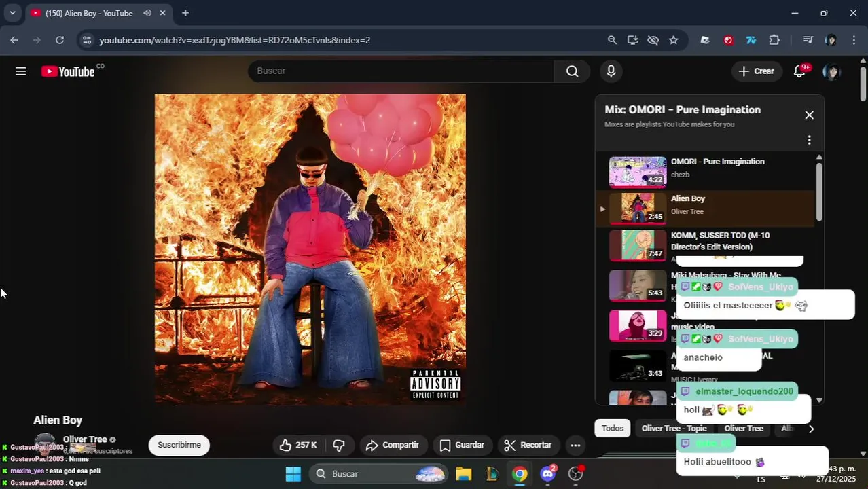Click the search magnifier button
The width and height of the screenshot is (868, 489).
tap(573, 71)
